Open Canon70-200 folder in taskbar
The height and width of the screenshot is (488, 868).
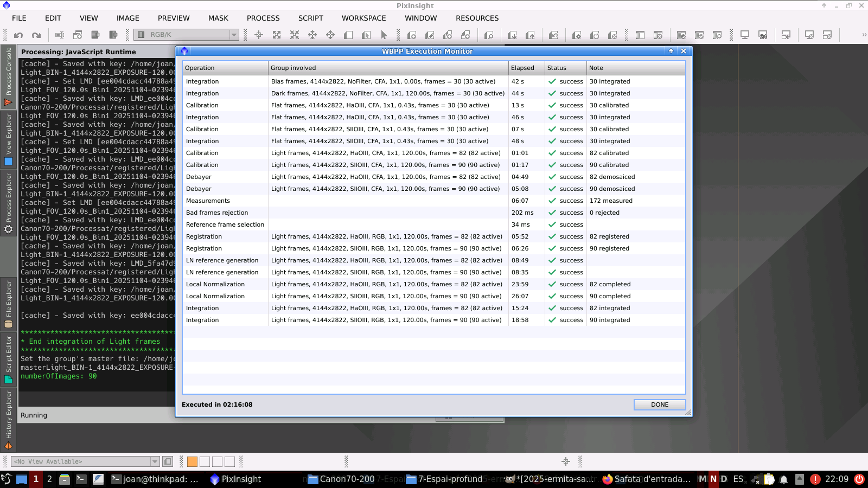pyautogui.click(x=342, y=479)
